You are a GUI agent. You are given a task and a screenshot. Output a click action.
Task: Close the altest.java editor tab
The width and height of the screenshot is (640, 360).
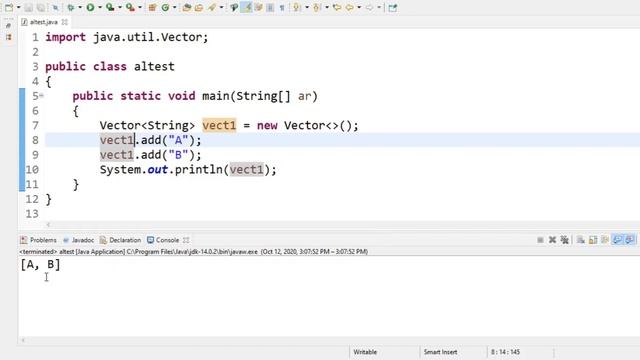[64, 22]
